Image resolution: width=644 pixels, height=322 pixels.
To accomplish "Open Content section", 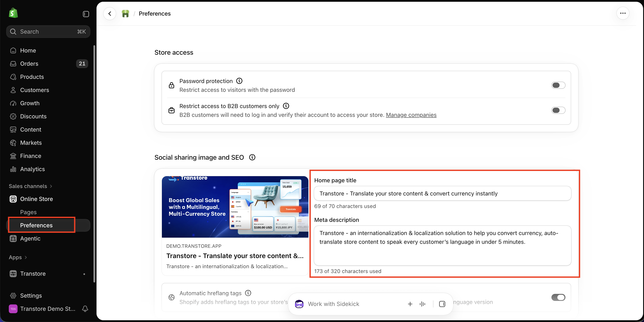I will click(x=48, y=129).
